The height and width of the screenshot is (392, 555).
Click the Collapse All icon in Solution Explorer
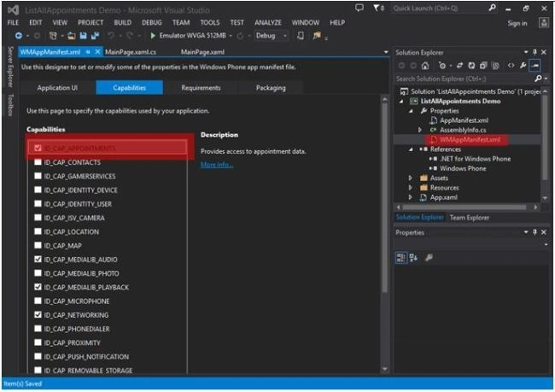[483, 66]
